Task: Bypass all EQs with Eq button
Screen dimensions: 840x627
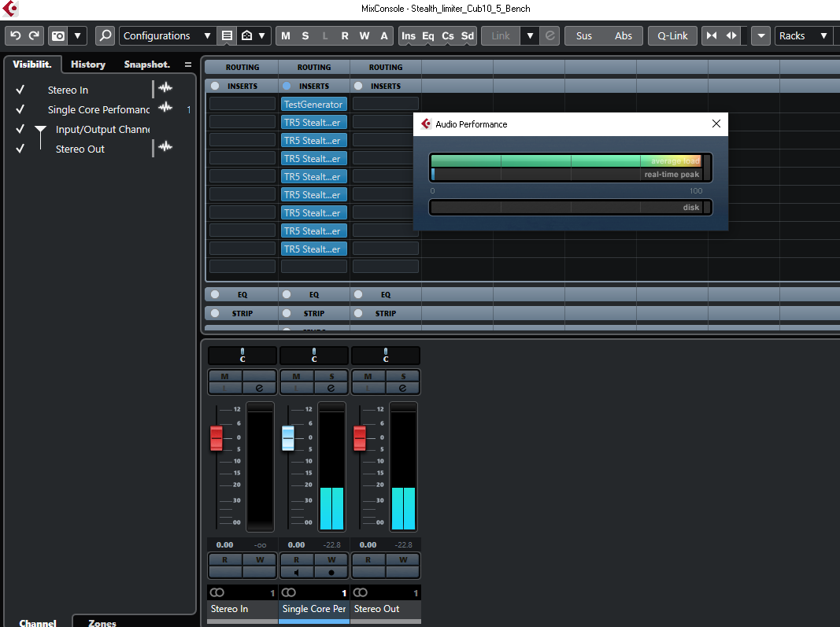Action: pyautogui.click(x=428, y=36)
